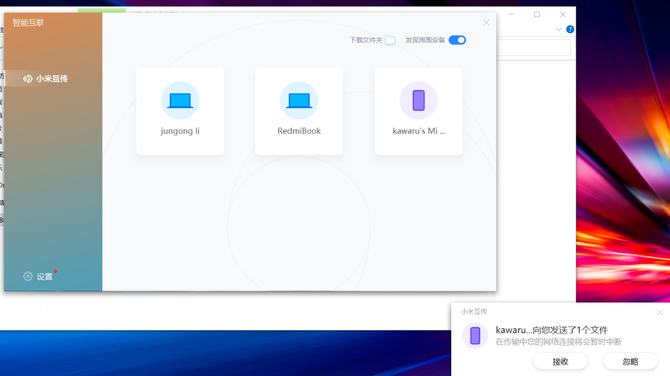Click the phone icon in the notification
Screen dimensions: 670x376
pyautogui.click(x=475, y=336)
